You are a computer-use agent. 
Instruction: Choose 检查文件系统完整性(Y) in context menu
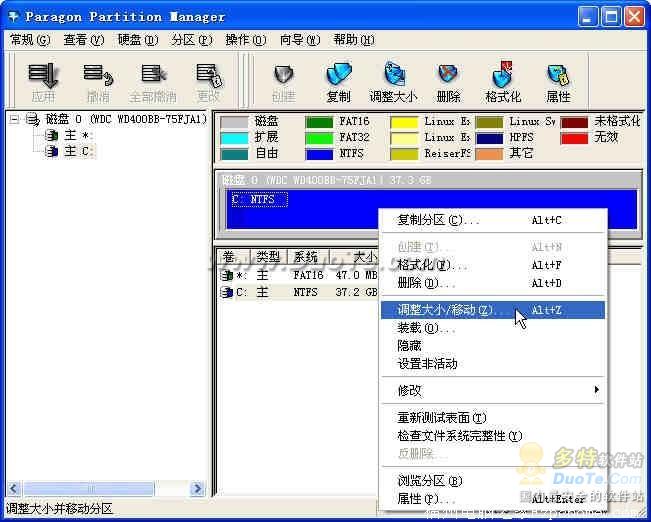pos(493,436)
